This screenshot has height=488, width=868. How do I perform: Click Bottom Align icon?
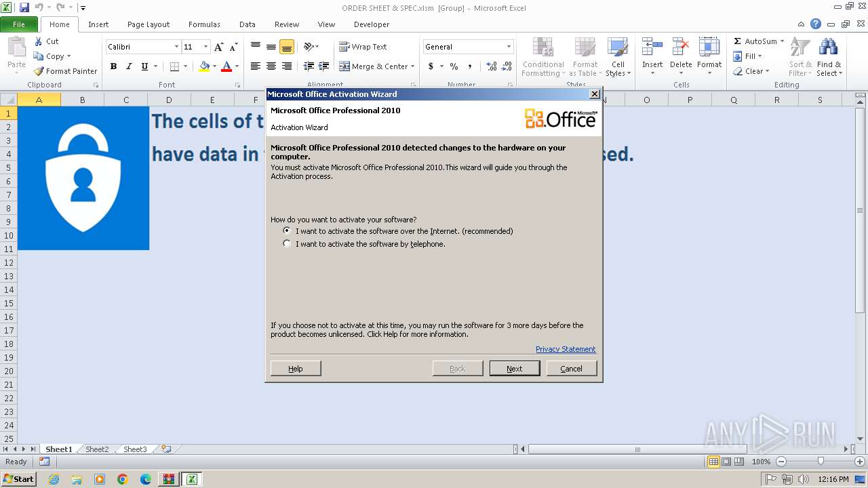(287, 47)
